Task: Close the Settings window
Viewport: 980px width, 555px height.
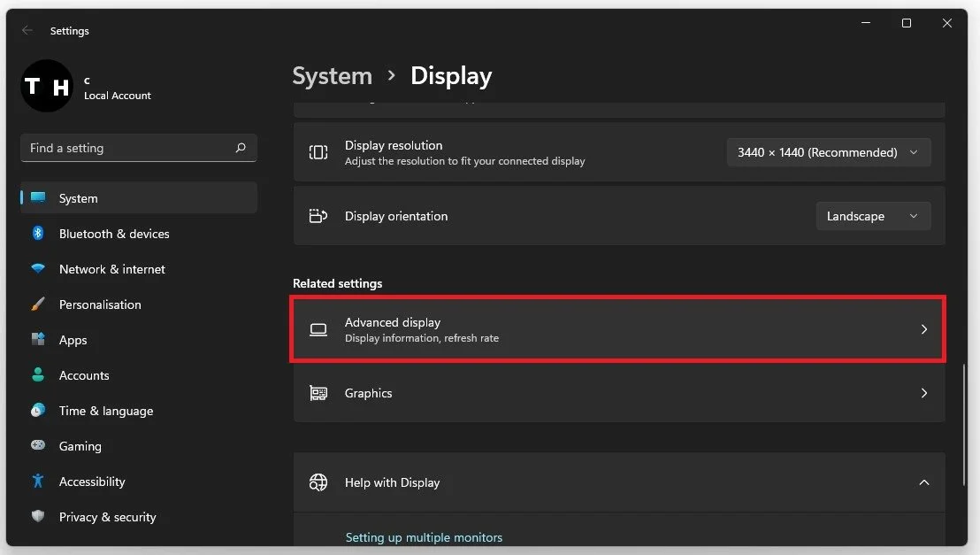Action: coord(947,23)
